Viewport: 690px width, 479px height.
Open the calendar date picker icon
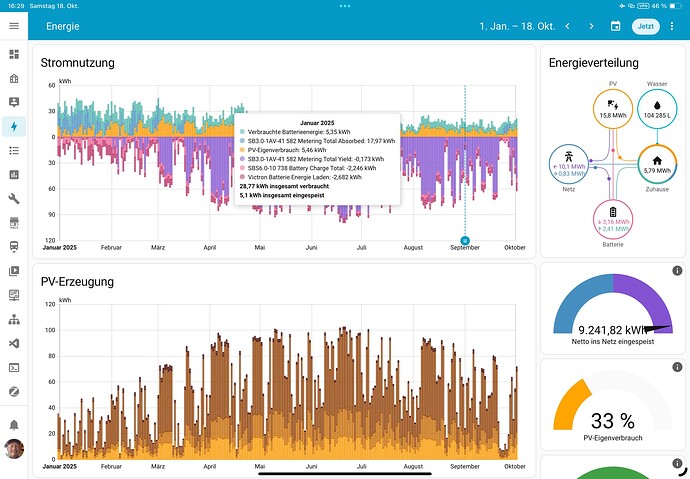615,26
